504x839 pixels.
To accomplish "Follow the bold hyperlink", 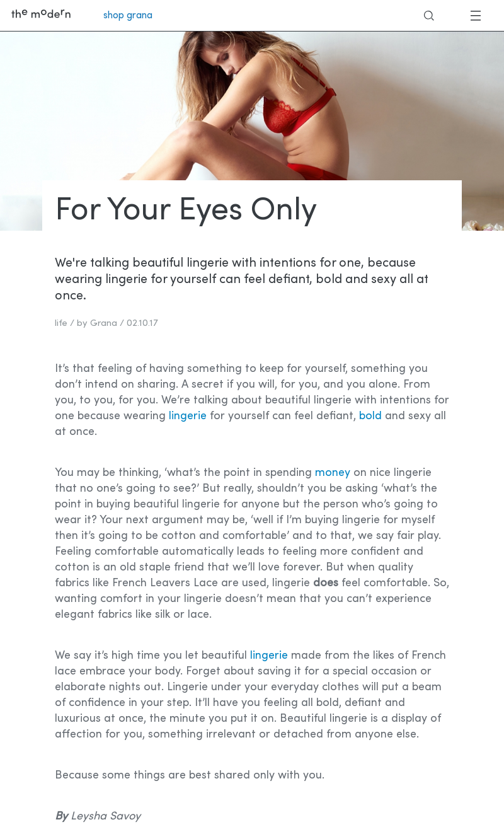I will point(370,416).
